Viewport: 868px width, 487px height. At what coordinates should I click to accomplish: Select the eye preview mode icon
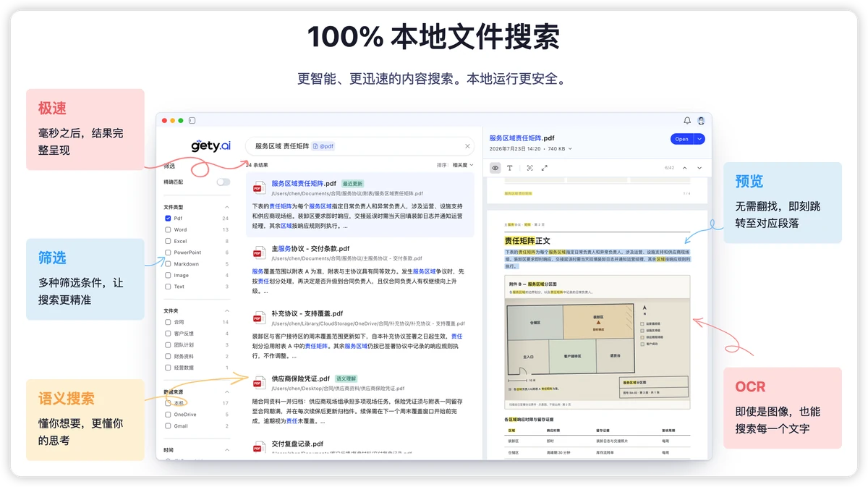coord(495,168)
